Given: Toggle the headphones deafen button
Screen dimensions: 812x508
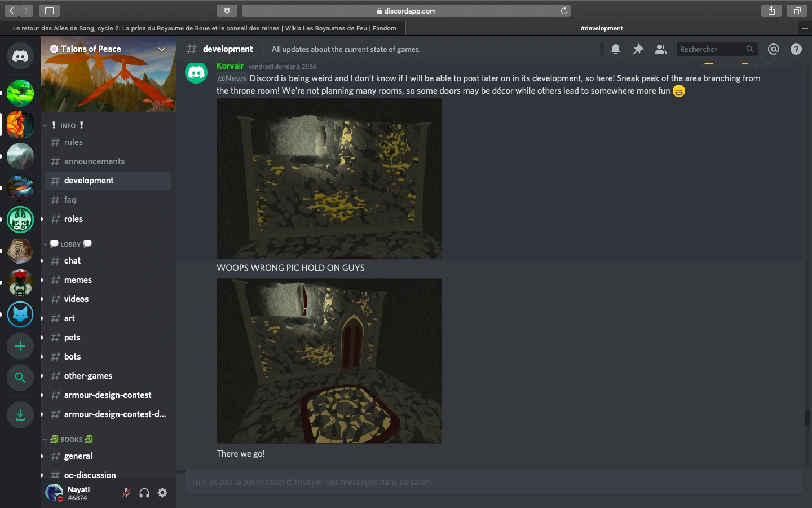Looking at the screenshot, I should click(x=144, y=493).
